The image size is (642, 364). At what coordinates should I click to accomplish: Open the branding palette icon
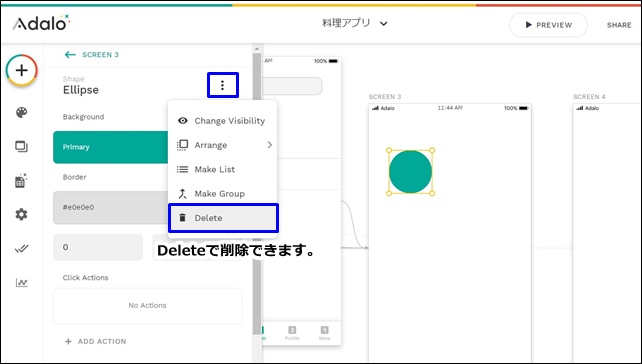coord(21,113)
